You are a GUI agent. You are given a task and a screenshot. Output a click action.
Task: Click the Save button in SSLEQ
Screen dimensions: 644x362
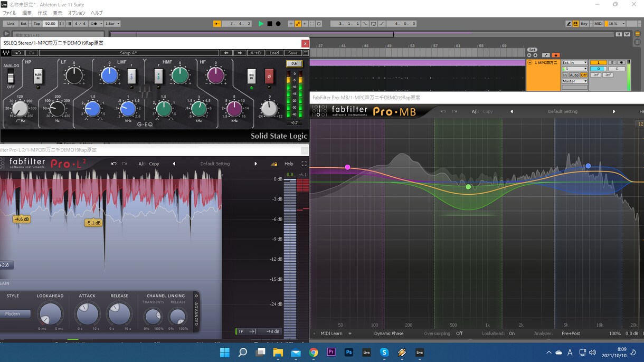[292, 53]
